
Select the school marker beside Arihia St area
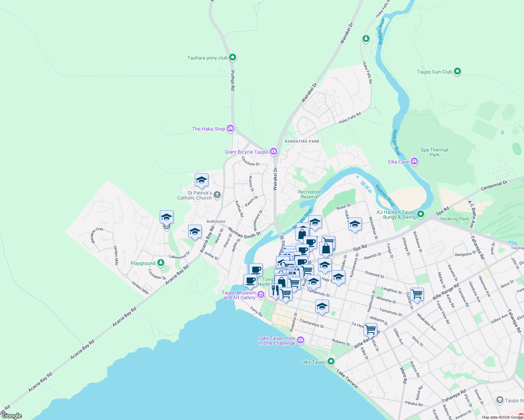pos(195,232)
